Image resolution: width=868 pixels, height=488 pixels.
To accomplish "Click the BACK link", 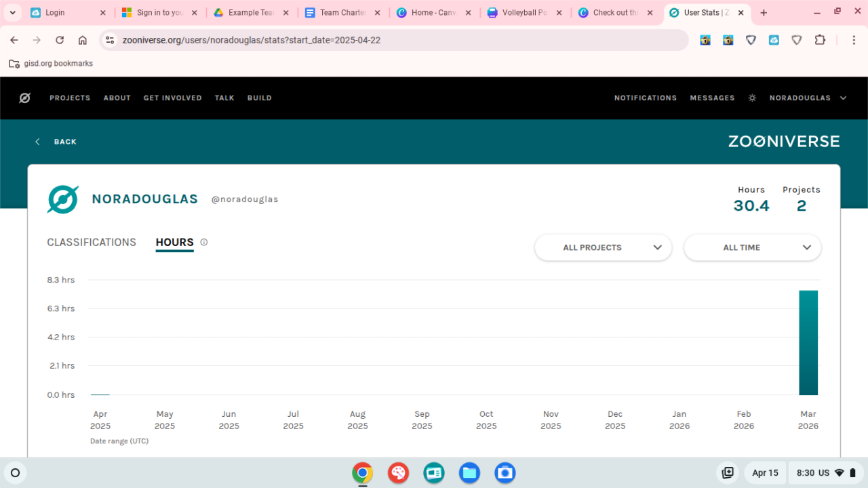I will pos(56,142).
